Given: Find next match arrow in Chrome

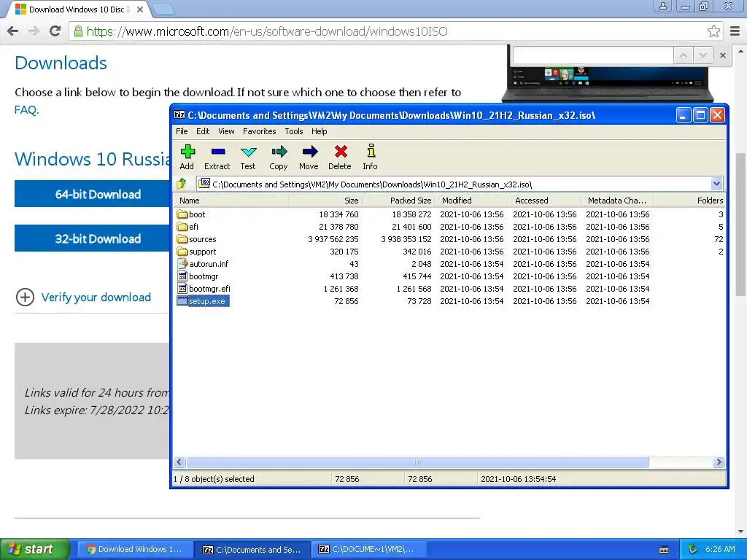Looking at the screenshot, I should point(703,55).
